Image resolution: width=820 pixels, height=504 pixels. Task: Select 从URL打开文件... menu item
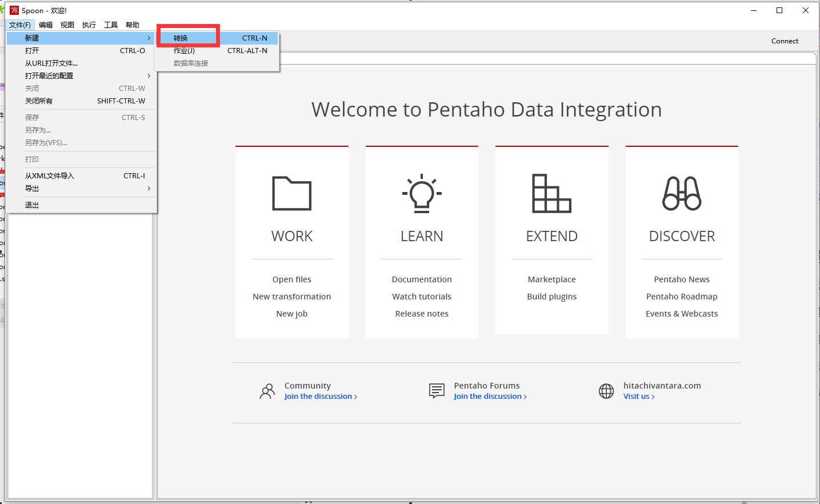(x=81, y=63)
